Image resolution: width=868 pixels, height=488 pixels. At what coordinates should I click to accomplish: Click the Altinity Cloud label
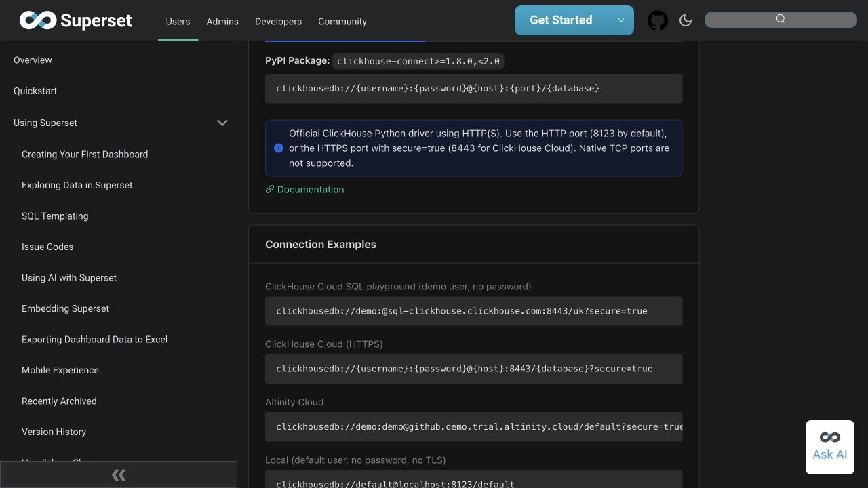coord(294,402)
